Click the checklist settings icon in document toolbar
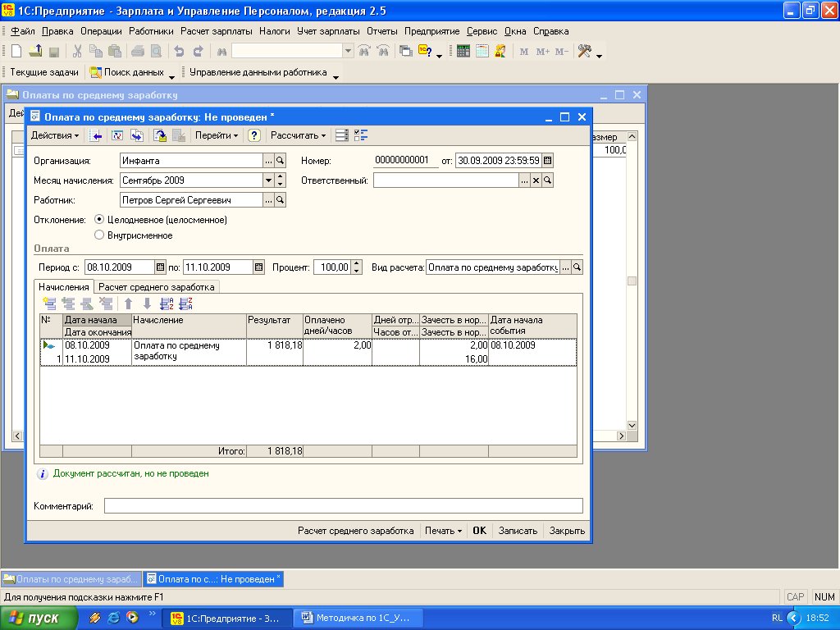 [x=361, y=135]
